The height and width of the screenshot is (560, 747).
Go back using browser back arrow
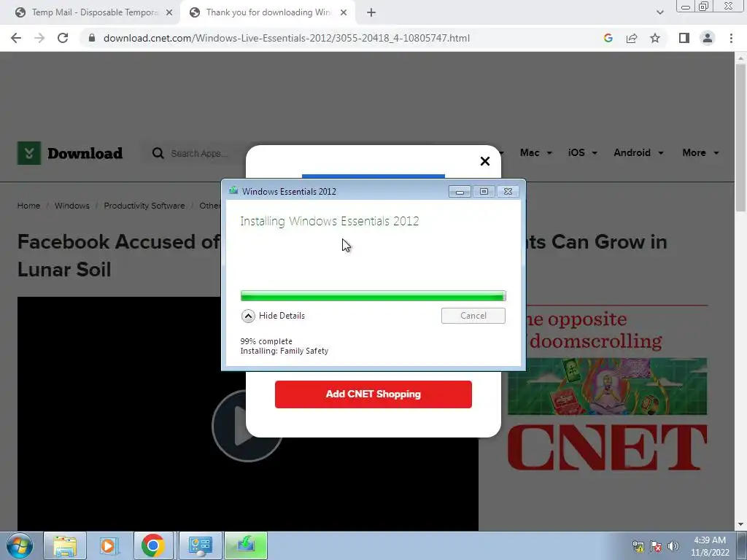(x=16, y=38)
